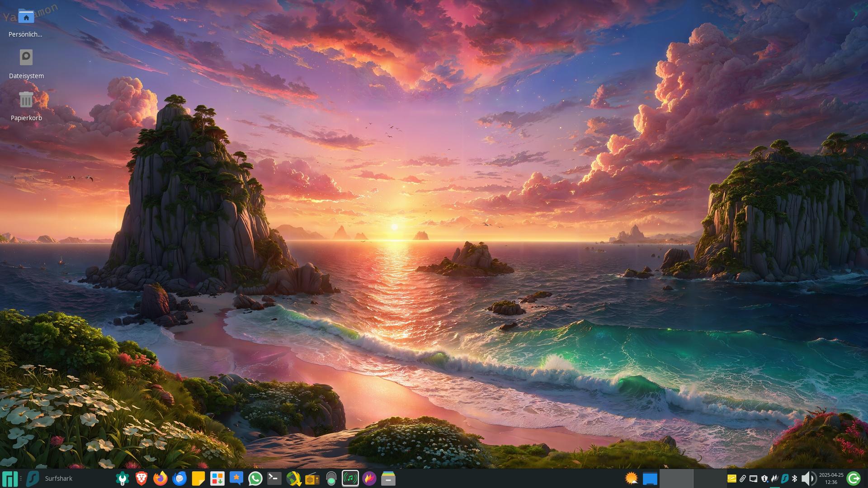Open the Dateisystem desktop icon
The width and height of the screenshot is (868, 488).
26,58
